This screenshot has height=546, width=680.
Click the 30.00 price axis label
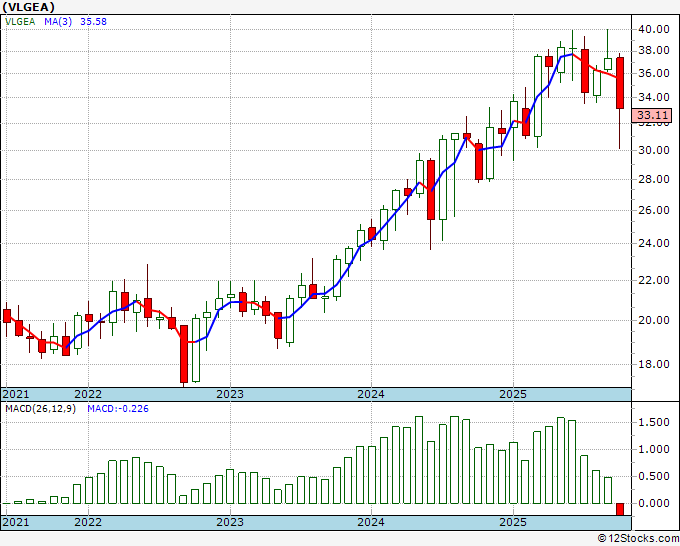tap(653, 150)
